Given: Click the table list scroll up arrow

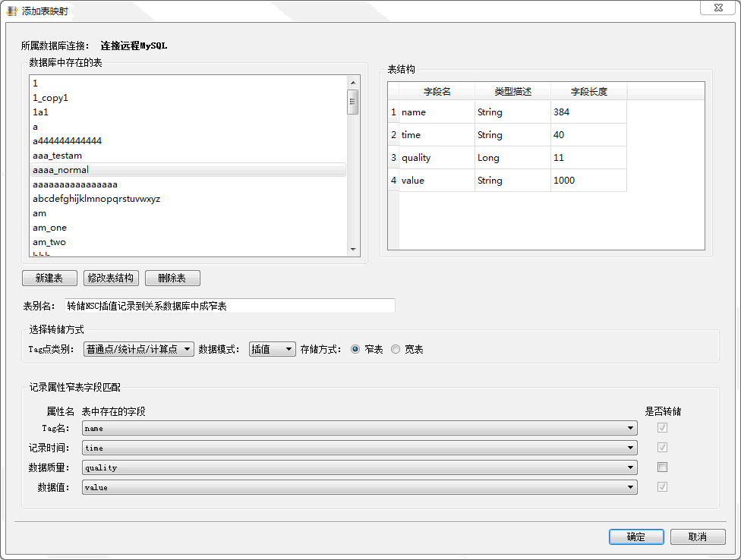Looking at the screenshot, I should [x=353, y=83].
